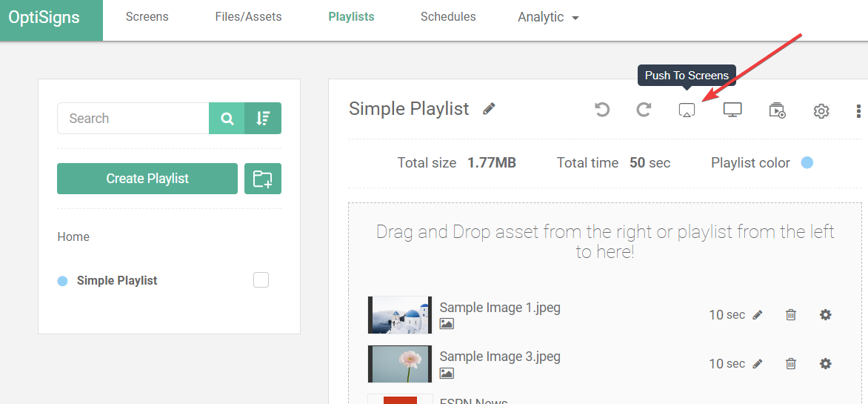Open settings for Sample Image 1.jpeg
This screenshot has width=868, height=404.
[x=825, y=315]
